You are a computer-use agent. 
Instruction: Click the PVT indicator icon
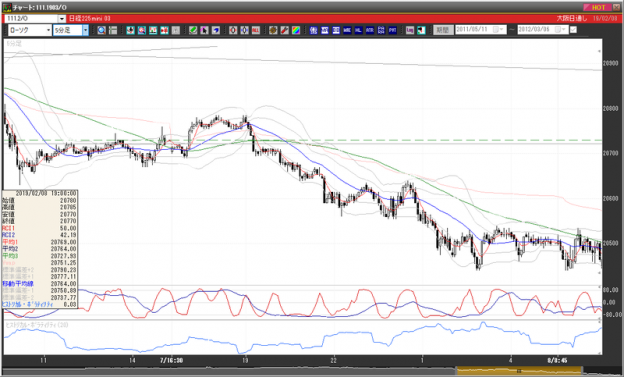coord(392,30)
